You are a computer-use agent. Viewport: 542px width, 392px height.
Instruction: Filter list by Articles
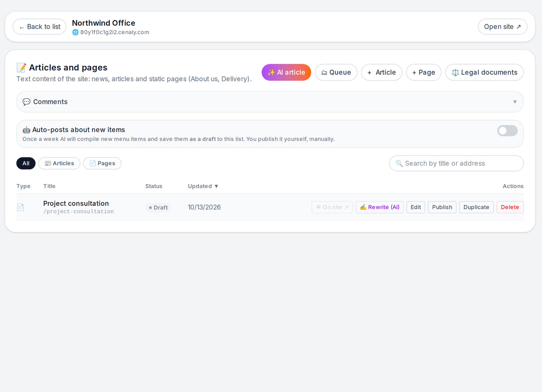coord(59,163)
